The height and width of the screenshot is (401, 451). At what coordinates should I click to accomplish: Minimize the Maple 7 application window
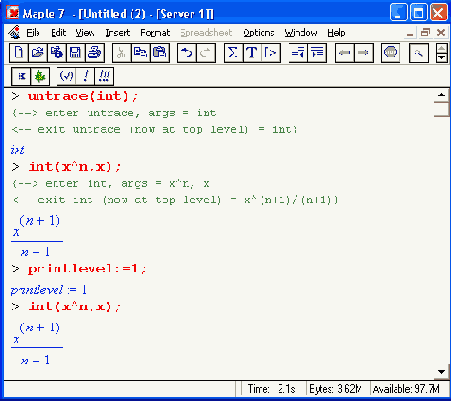click(398, 13)
